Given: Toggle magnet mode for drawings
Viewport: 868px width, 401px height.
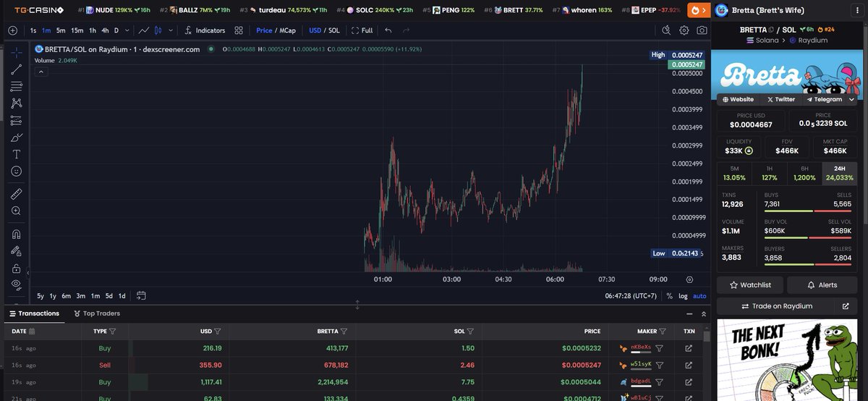Looking at the screenshot, I should coord(16,234).
